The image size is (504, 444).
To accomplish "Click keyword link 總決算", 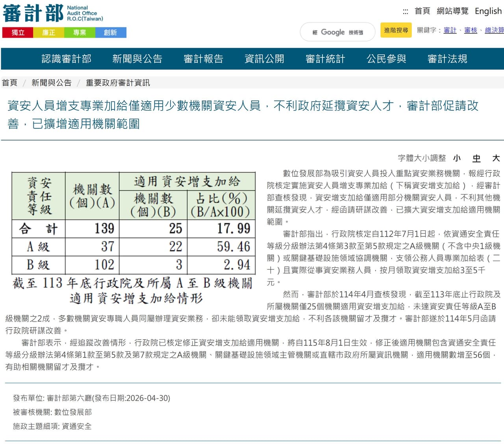I will pyautogui.click(x=494, y=30).
